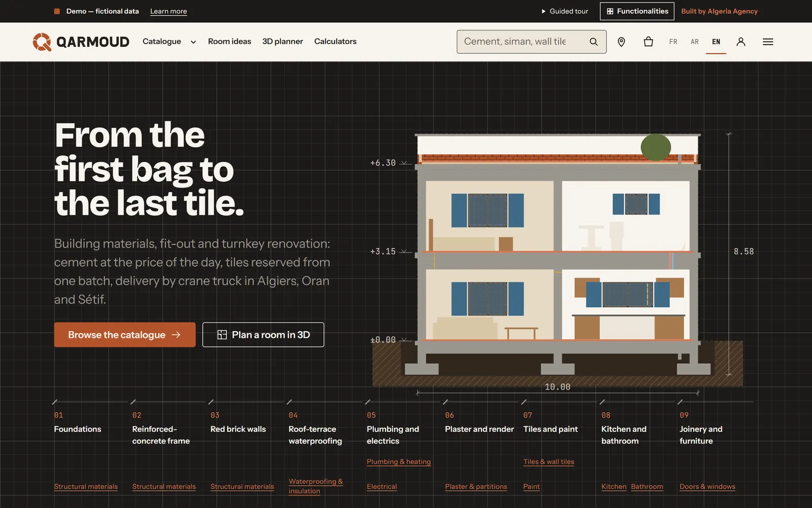Open Structural materials link under Foundations
Viewport: 812px width, 508px height.
86,487
